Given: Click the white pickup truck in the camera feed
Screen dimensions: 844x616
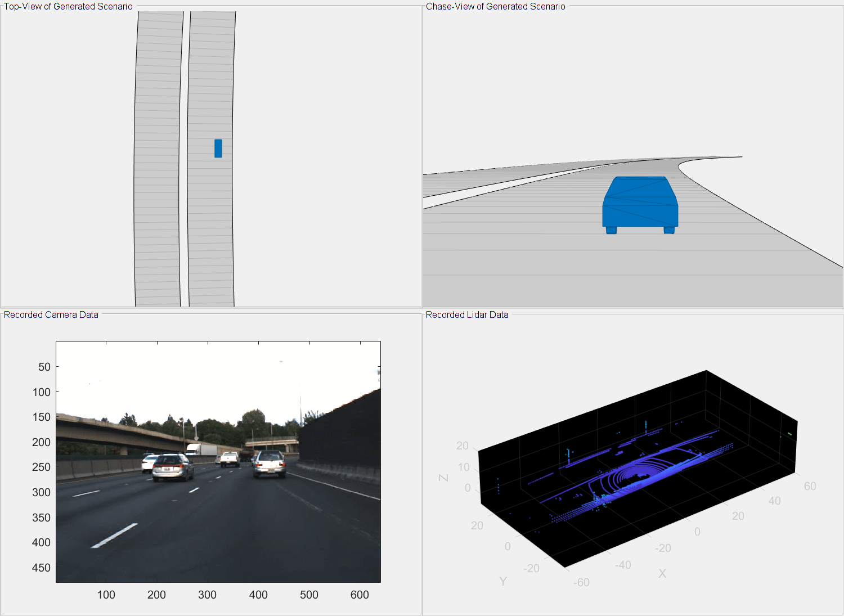Looking at the screenshot, I should pos(228,460).
